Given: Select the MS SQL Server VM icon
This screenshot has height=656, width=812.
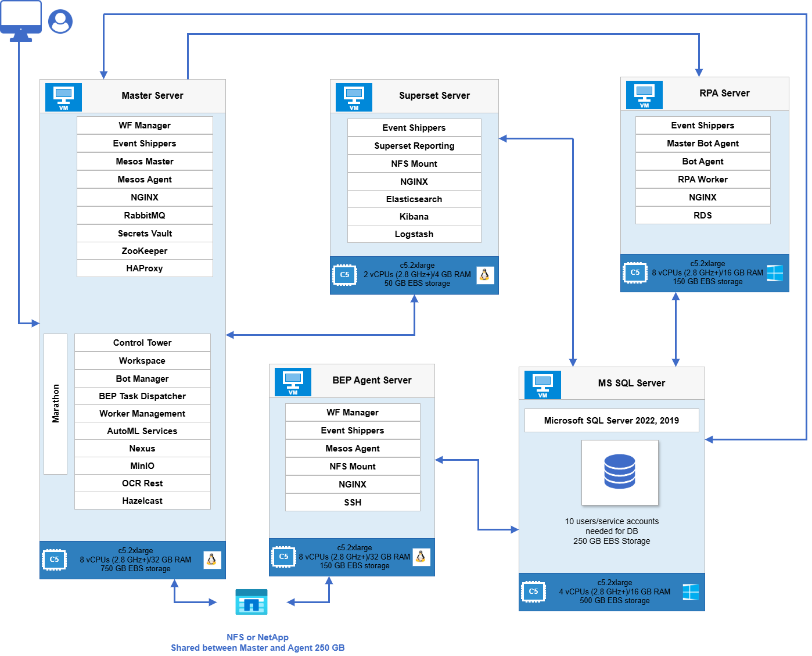Looking at the screenshot, I should [542, 385].
